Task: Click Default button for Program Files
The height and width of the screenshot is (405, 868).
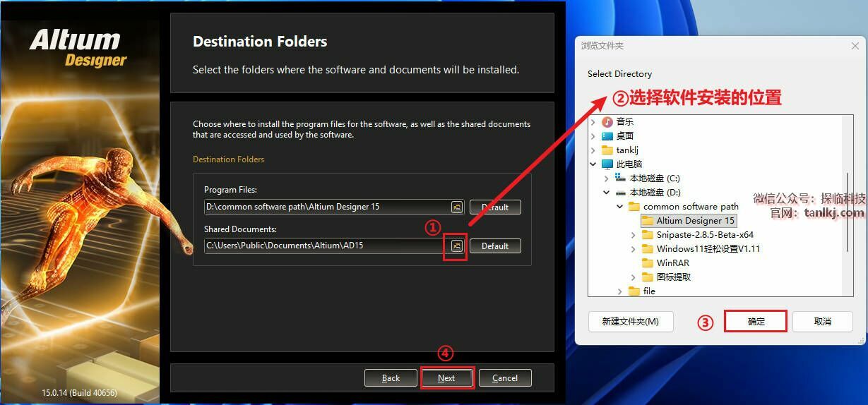Action: [x=495, y=207]
